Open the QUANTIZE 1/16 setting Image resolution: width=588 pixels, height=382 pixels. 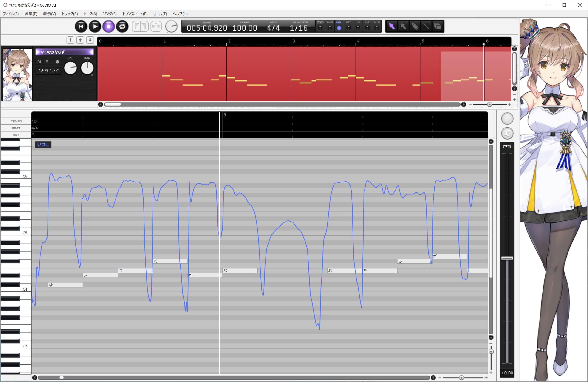pyautogui.click(x=299, y=28)
